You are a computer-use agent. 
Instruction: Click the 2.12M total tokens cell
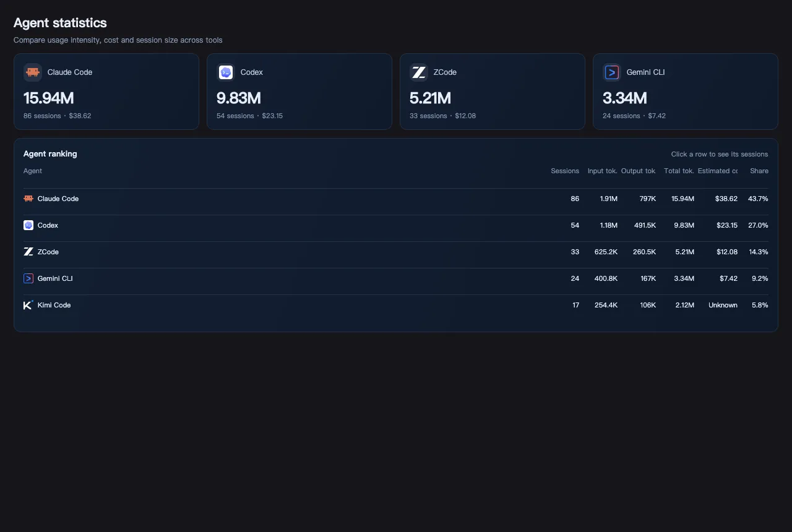pyautogui.click(x=684, y=305)
